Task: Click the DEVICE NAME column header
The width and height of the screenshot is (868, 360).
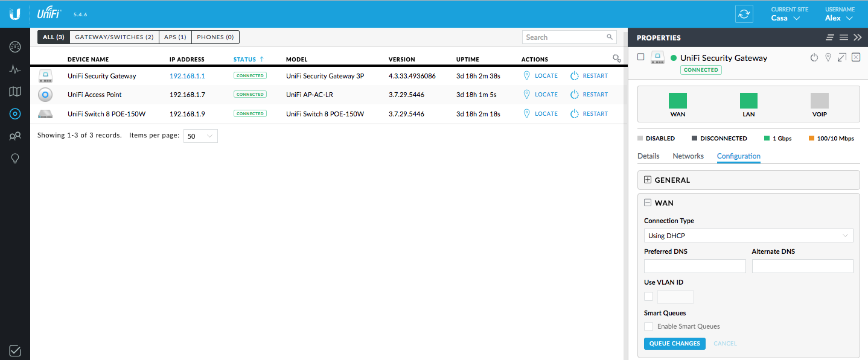Action: point(88,60)
